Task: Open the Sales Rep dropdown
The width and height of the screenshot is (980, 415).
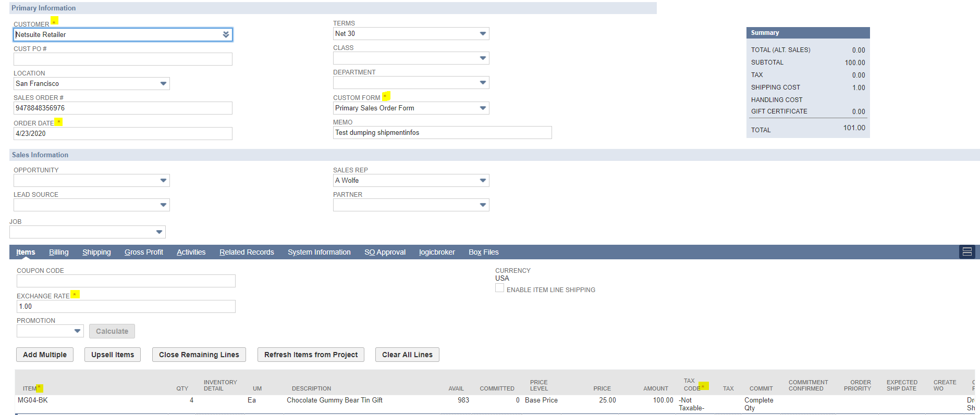Action: [483, 181]
